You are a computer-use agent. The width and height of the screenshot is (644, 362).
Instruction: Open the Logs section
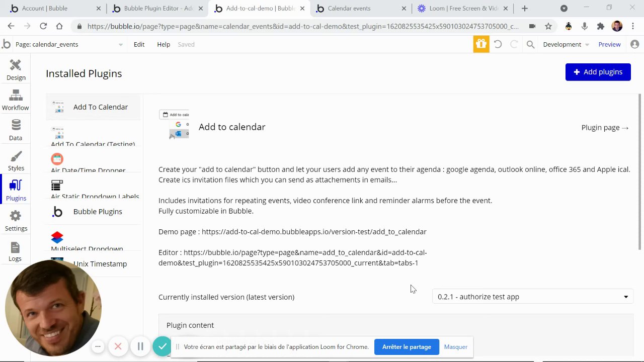(15, 251)
